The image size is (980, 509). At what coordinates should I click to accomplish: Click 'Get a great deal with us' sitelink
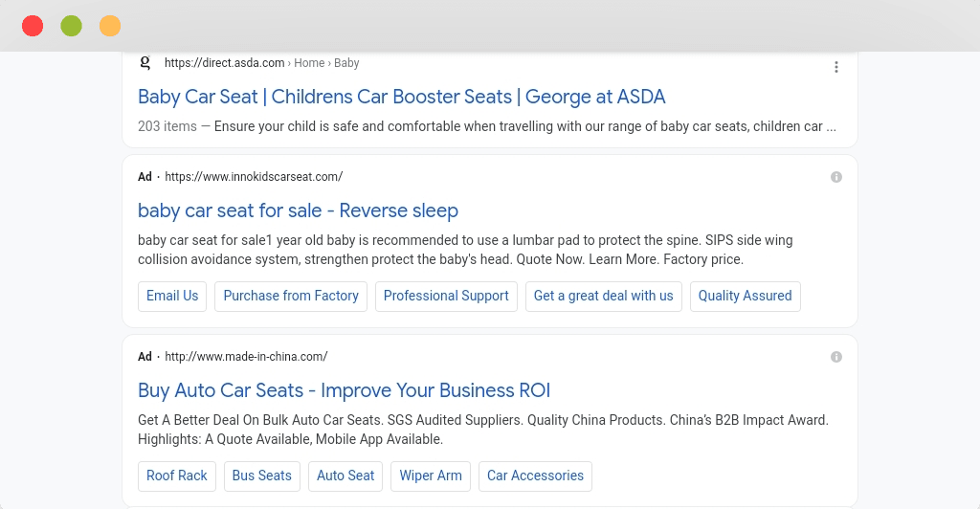click(x=604, y=296)
